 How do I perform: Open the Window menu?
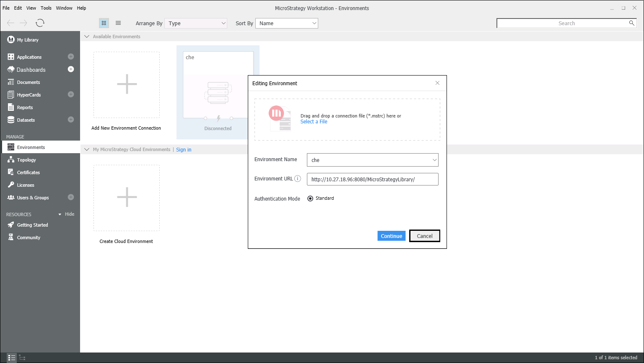pos(64,8)
